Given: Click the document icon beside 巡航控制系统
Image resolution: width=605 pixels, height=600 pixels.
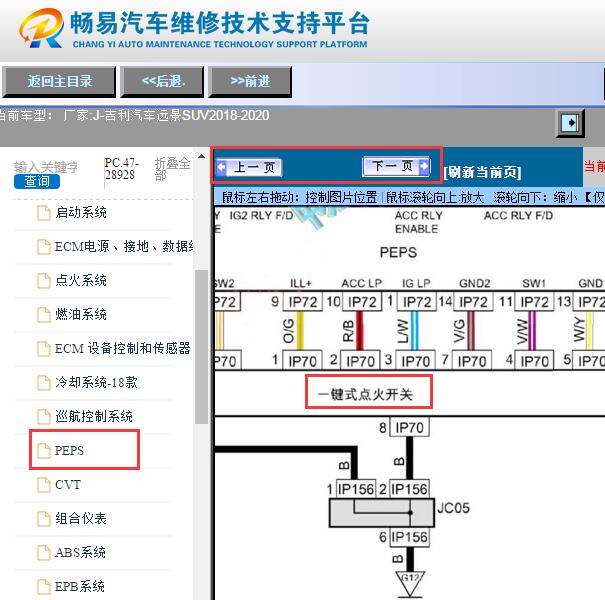Looking at the screenshot, I should tap(44, 416).
